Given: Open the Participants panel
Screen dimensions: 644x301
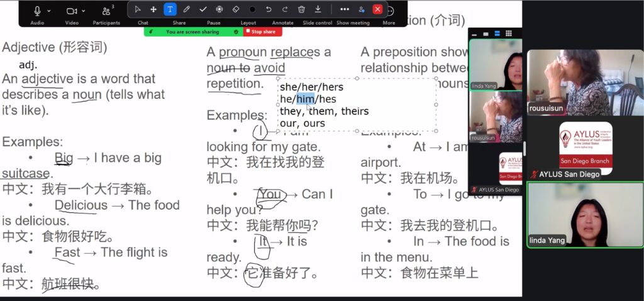Looking at the screenshot, I should coord(106,11).
